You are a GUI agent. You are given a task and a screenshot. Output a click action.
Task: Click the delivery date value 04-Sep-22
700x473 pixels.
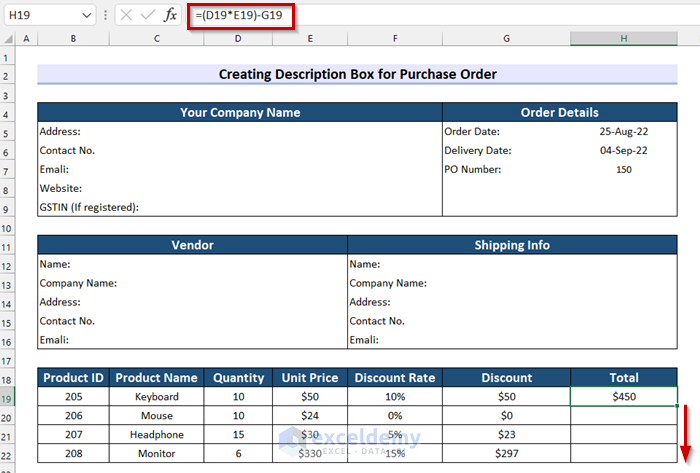pos(624,150)
